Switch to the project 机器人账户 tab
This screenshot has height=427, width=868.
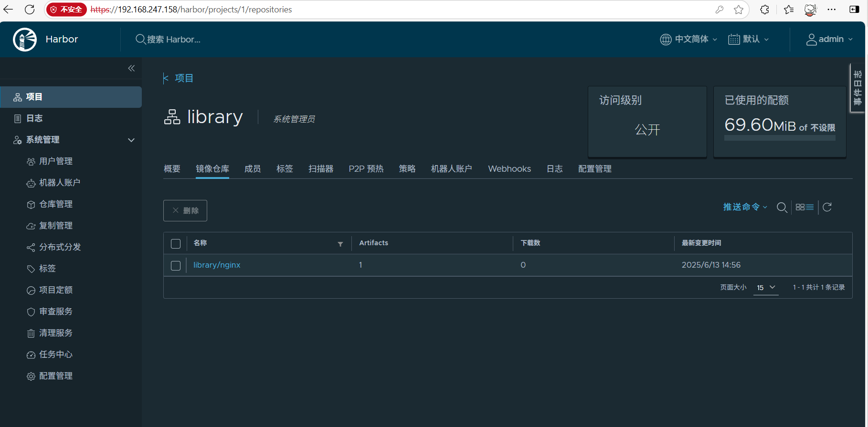452,169
